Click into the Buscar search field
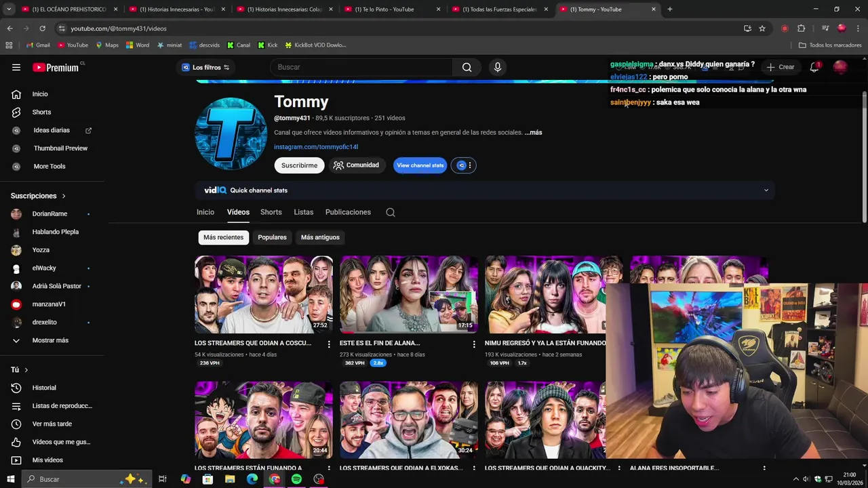Viewport: 868px width, 488px height. pos(361,67)
